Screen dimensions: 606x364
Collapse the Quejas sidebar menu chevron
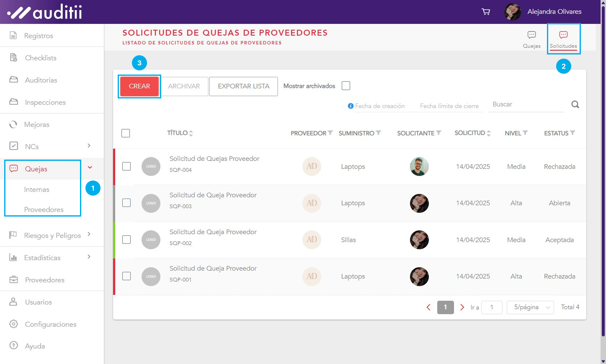90,168
